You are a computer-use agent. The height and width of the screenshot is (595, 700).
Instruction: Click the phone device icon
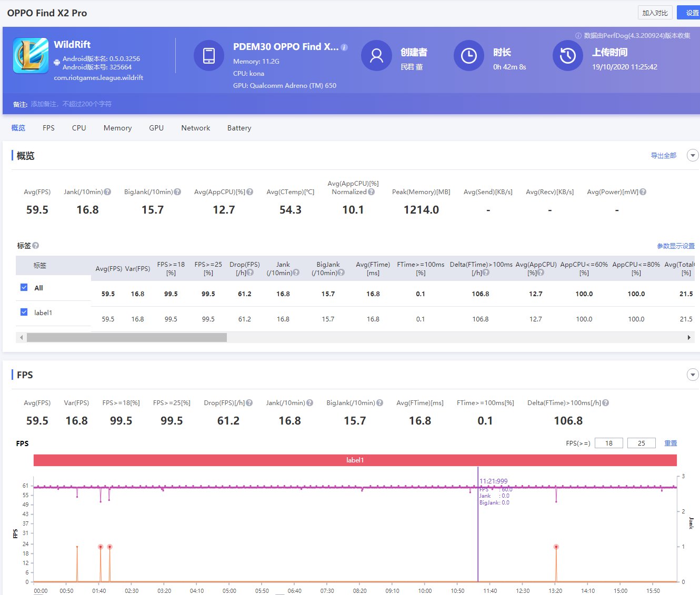point(209,55)
